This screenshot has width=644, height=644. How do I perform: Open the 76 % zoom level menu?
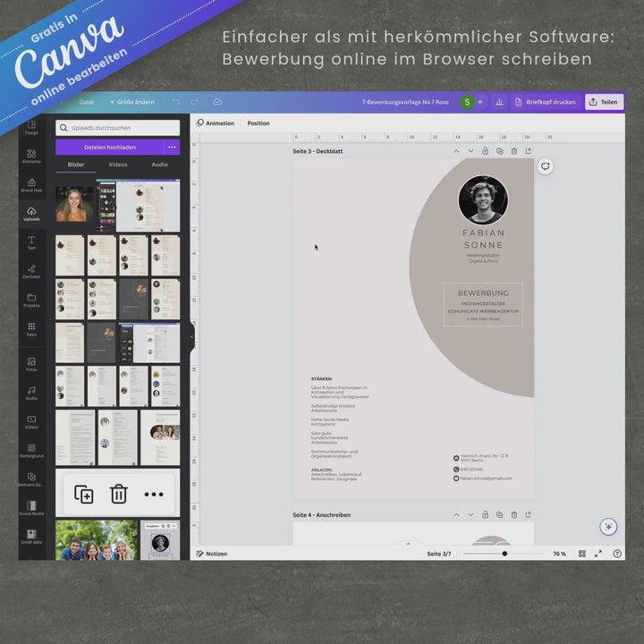(559, 554)
